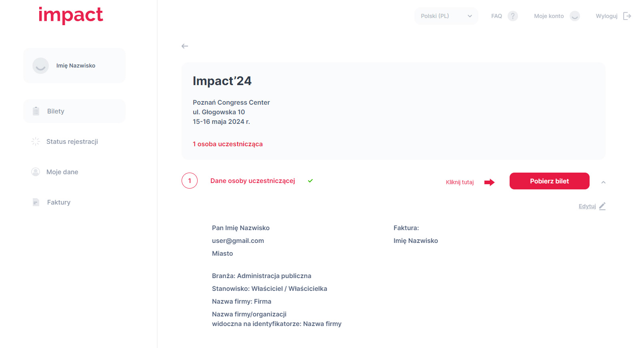Select Imię Nazwisko in sidebar profile card
644x348 pixels.
coord(76,66)
